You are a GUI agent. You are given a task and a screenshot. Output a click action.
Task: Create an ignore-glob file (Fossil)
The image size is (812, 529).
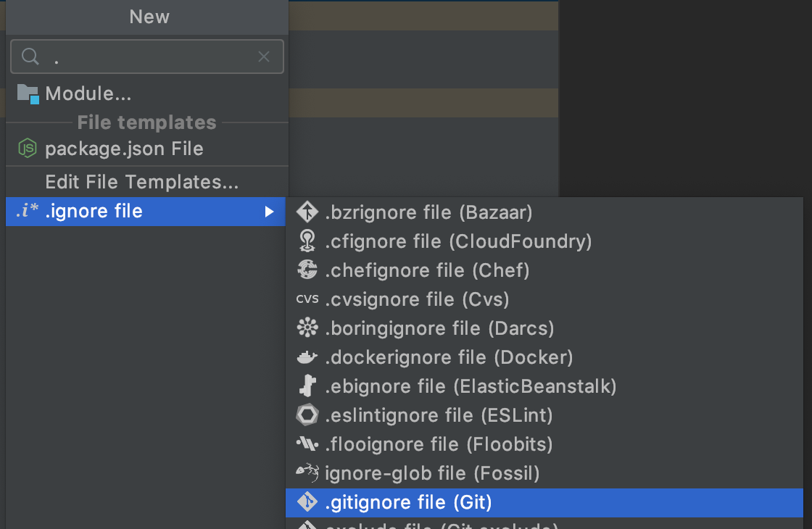click(544, 474)
